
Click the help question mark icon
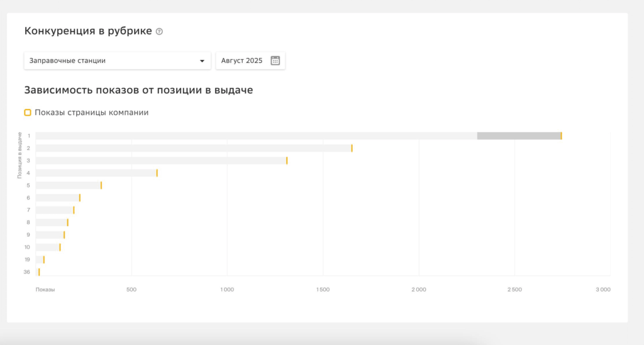(159, 31)
